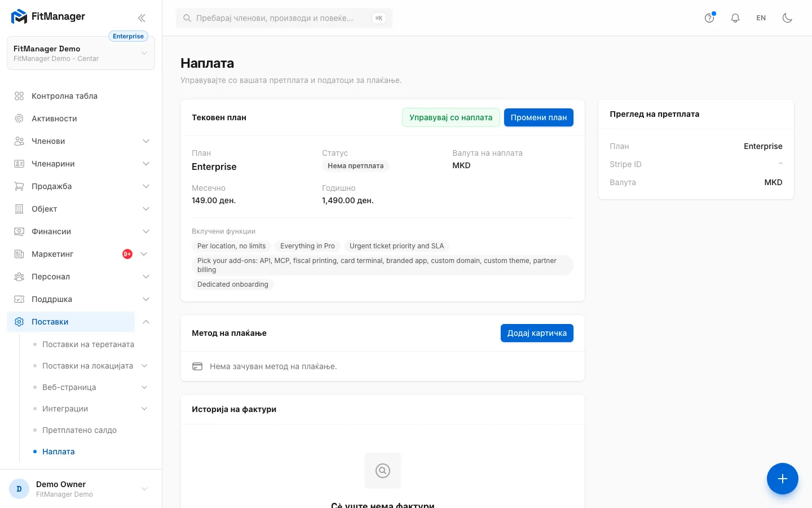This screenshot has width=812, height=508.
Task: Open the FitManager Demo workspace switcher
Action: (x=81, y=53)
